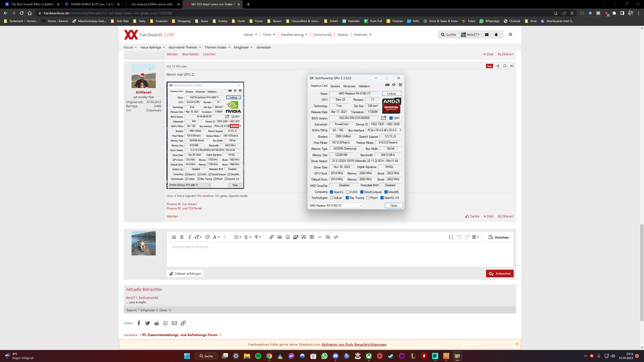The height and width of the screenshot is (362, 644).
Task: Click the insert quote icon in editor
Action: [304, 237]
